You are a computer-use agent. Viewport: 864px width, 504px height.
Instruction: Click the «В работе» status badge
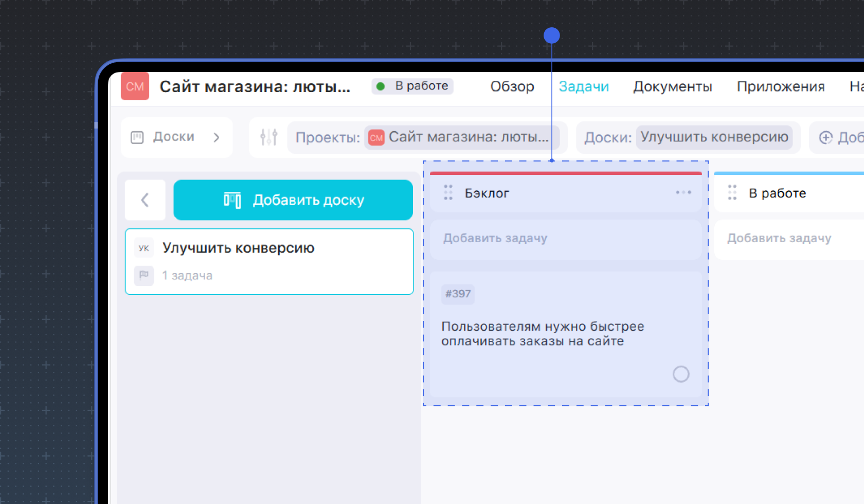point(411,86)
